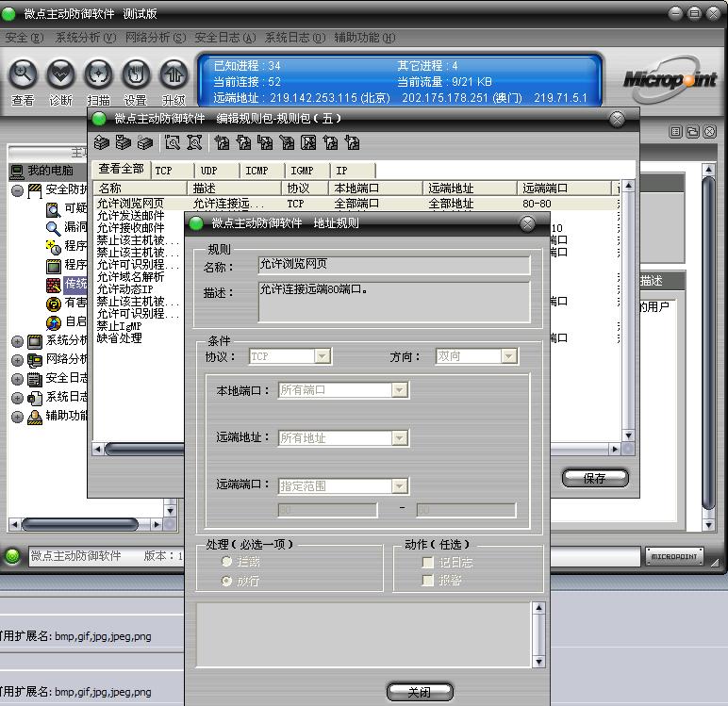
Task: Expand the 系统分析 tree node
Action: [x=17, y=341]
